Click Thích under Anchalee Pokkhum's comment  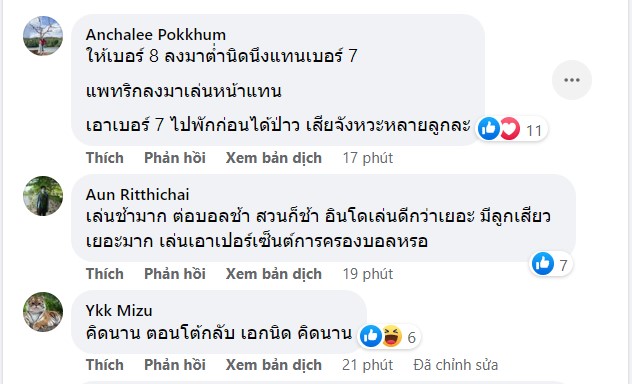(105, 158)
